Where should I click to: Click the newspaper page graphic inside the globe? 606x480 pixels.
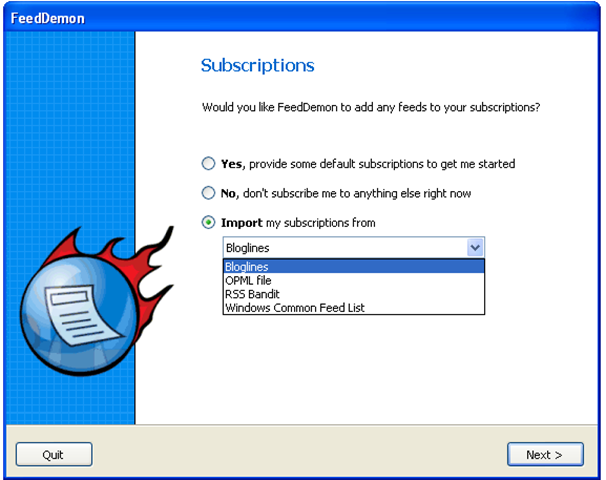pyautogui.click(x=81, y=315)
